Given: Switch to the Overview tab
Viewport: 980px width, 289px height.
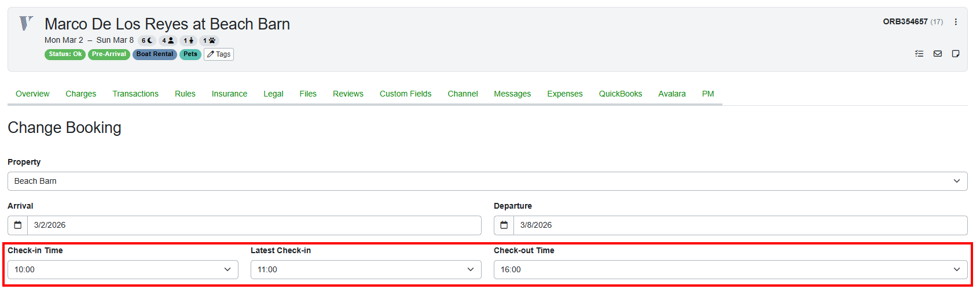Looking at the screenshot, I should point(32,94).
